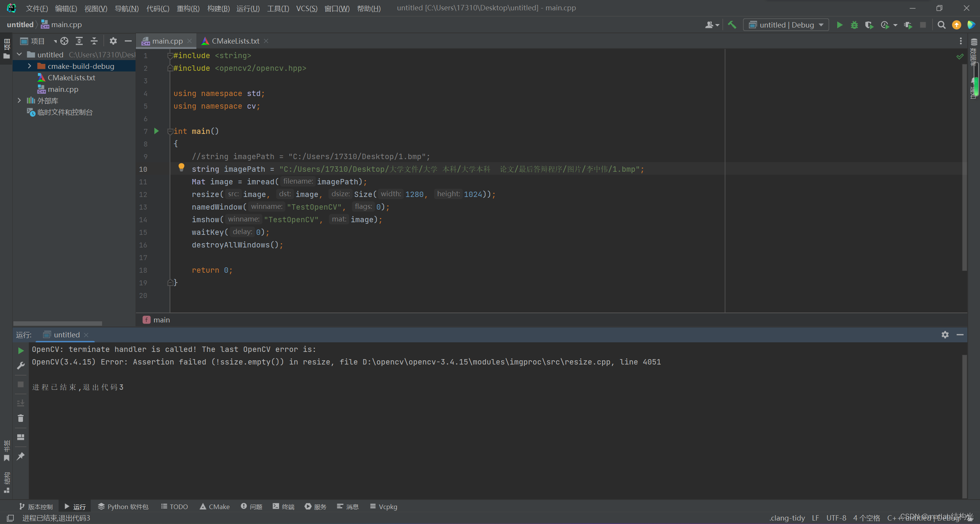Open the Vcpkg tool window
The width and height of the screenshot is (980, 524).
384,506
